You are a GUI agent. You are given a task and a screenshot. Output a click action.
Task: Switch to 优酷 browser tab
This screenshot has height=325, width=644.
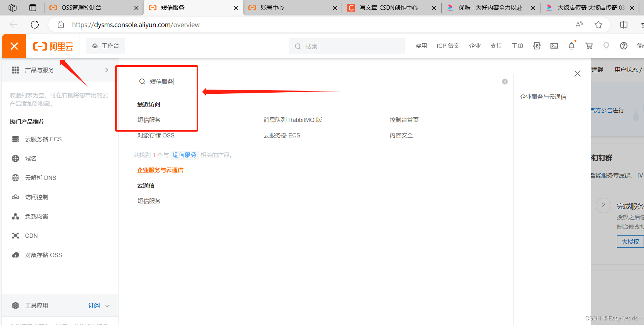490,8
